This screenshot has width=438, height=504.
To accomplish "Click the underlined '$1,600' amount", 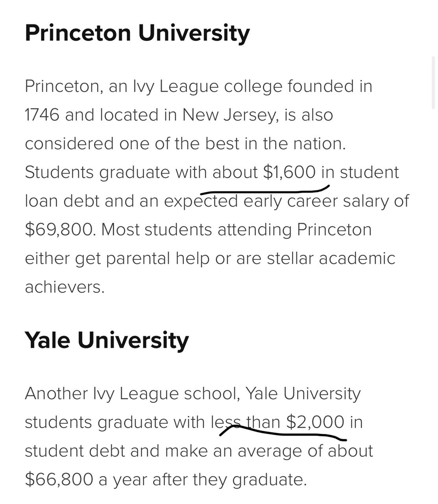I will (289, 172).
